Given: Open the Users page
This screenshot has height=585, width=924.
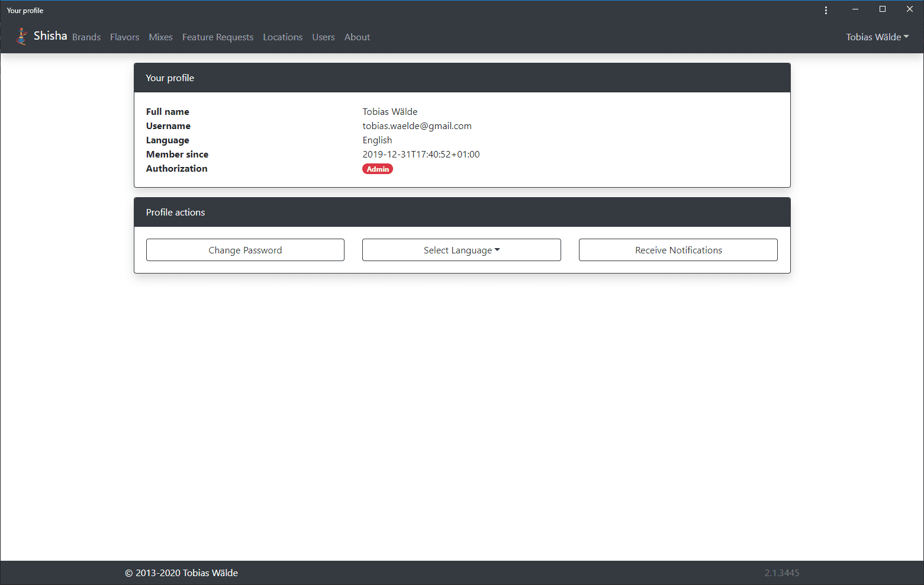Looking at the screenshot, I should pyautogui.click(x=323, y=37).
